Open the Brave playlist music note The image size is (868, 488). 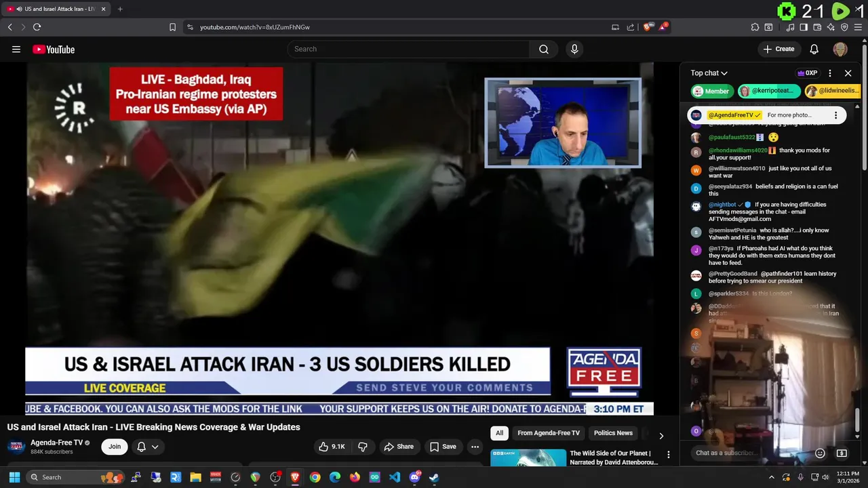[791, 27]
